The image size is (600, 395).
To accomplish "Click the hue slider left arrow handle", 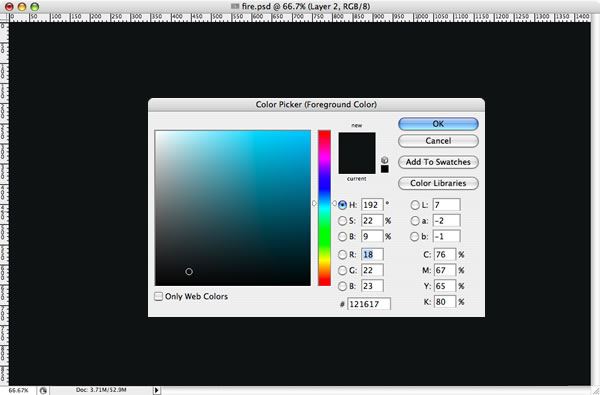I will coord(315,203).
